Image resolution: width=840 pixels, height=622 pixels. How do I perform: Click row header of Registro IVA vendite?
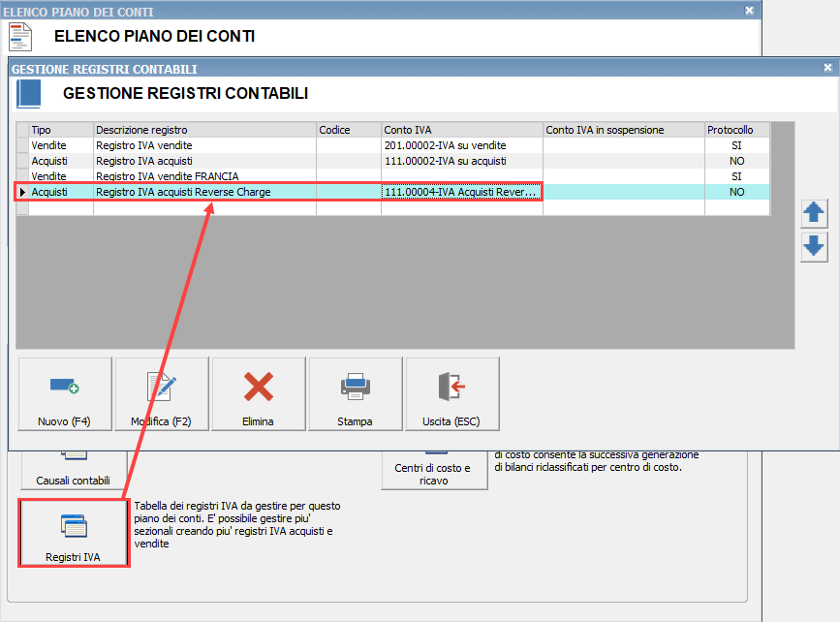click(x=22, y=145)
